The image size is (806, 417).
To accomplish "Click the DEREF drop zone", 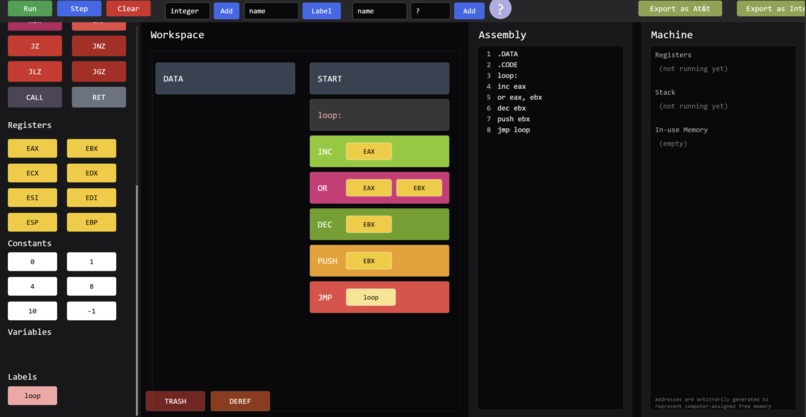I will coord(240,401).
